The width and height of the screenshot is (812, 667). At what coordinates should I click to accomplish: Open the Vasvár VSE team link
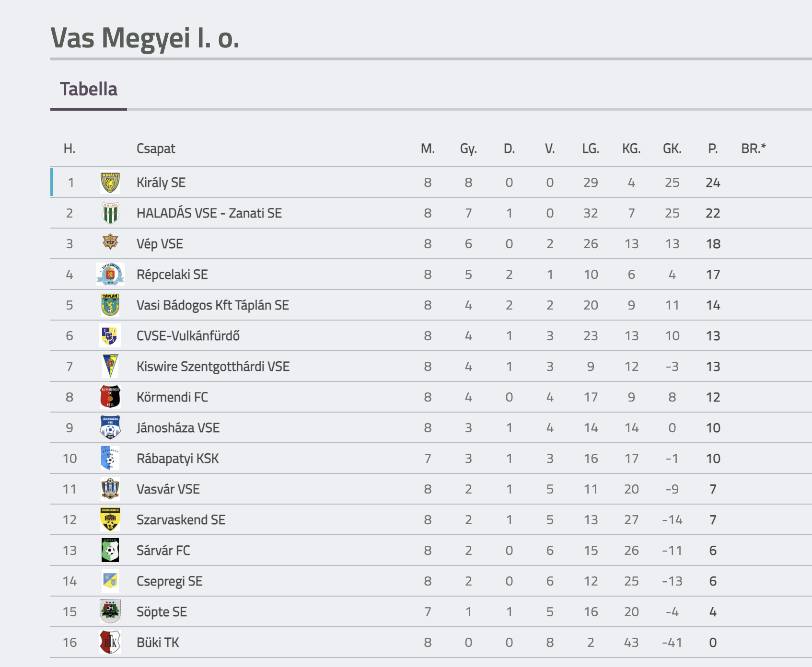[168, 489]
